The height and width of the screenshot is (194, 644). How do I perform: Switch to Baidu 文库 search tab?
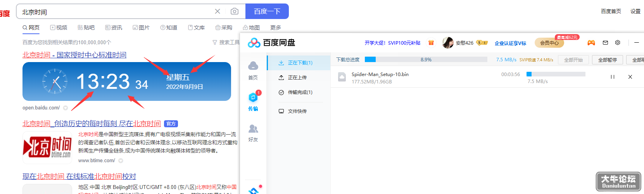pyautogui.click(x=196, y=28)
